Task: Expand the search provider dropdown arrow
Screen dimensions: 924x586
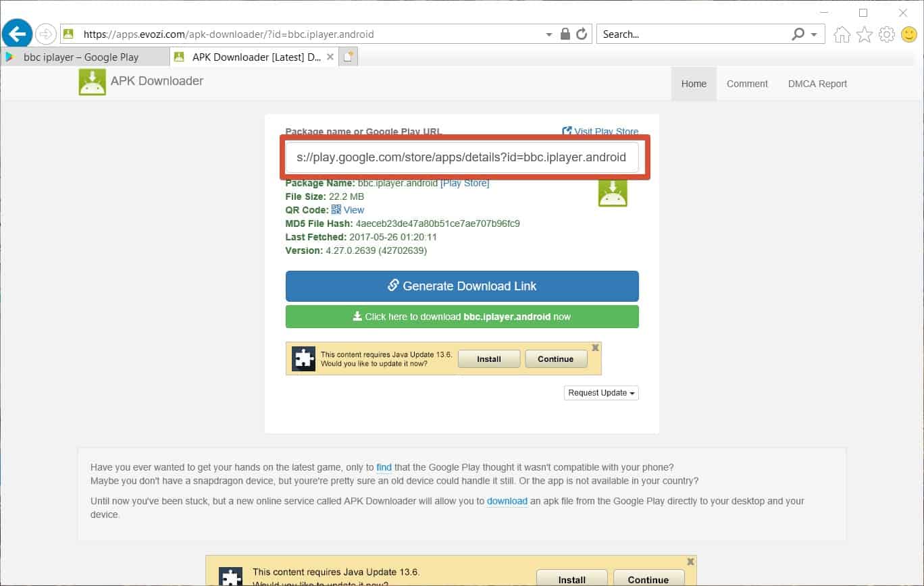Action: (814, 34)
